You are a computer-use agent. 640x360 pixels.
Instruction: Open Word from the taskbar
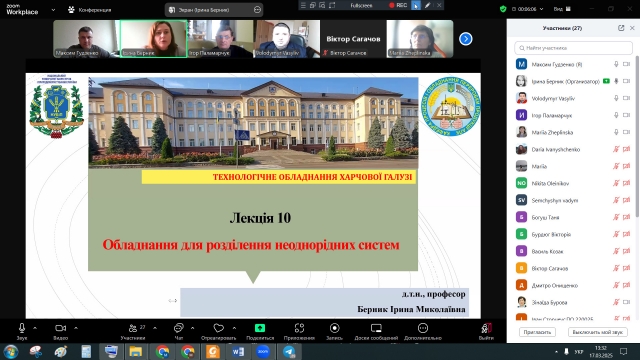coord(238,351)
